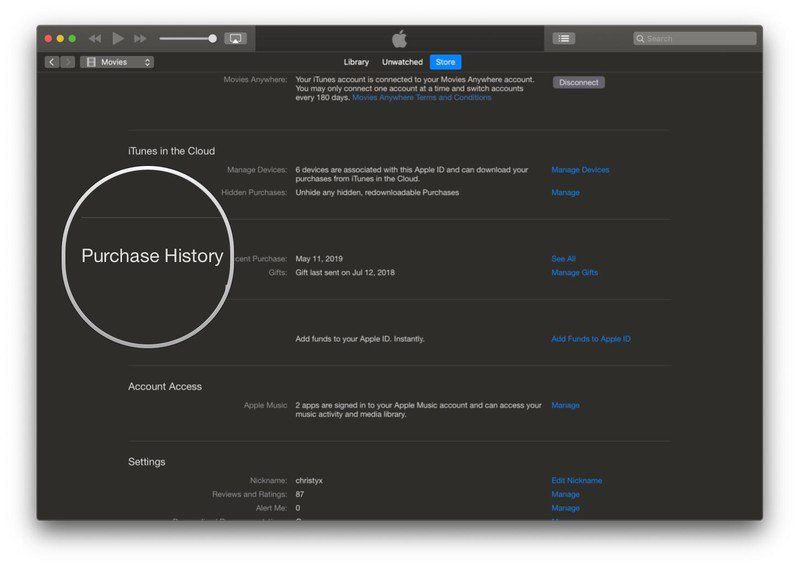Click the film strip Movies icon
Viewport: 800px width, 567px height.
click(x=91, y=62)
